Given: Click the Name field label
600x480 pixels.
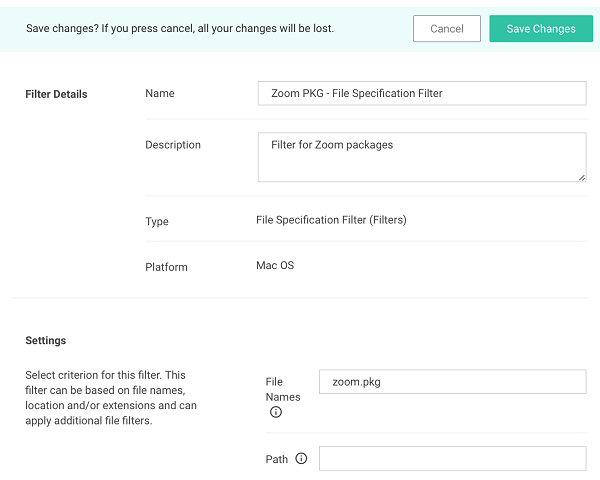Looking at the screenshot, I should 160,93.
